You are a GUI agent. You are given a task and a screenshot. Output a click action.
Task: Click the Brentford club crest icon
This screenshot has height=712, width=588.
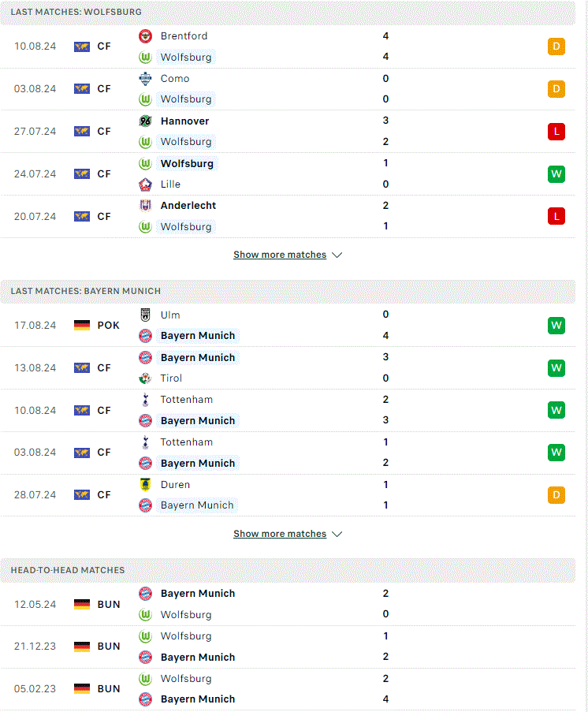(x=145, y=35)
